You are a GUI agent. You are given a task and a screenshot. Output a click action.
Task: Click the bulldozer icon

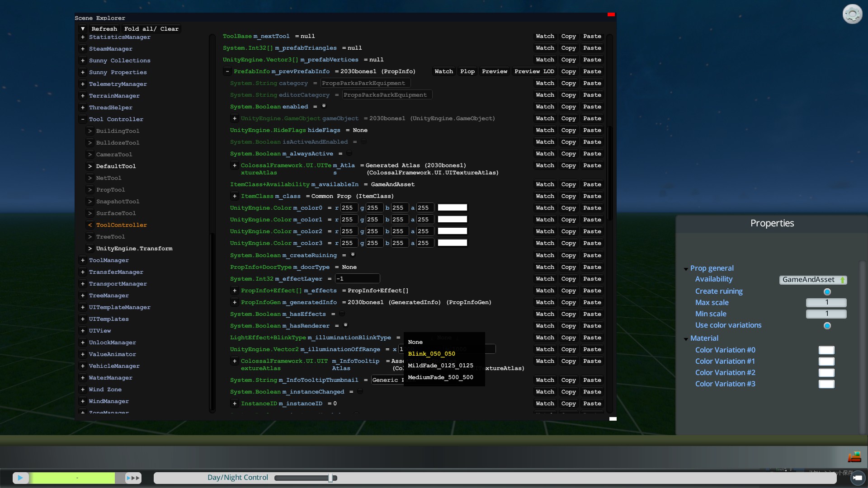(x=854, y=457)
